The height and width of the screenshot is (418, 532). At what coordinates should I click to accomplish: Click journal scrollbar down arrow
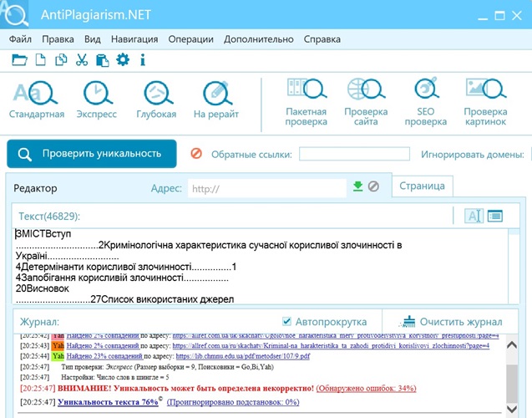(512, 409)
